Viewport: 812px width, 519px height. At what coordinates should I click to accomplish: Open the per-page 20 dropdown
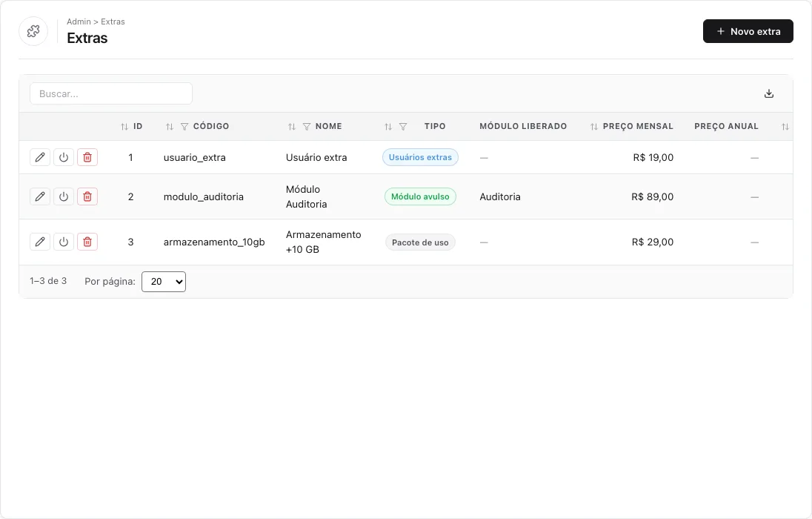point(164,282)
